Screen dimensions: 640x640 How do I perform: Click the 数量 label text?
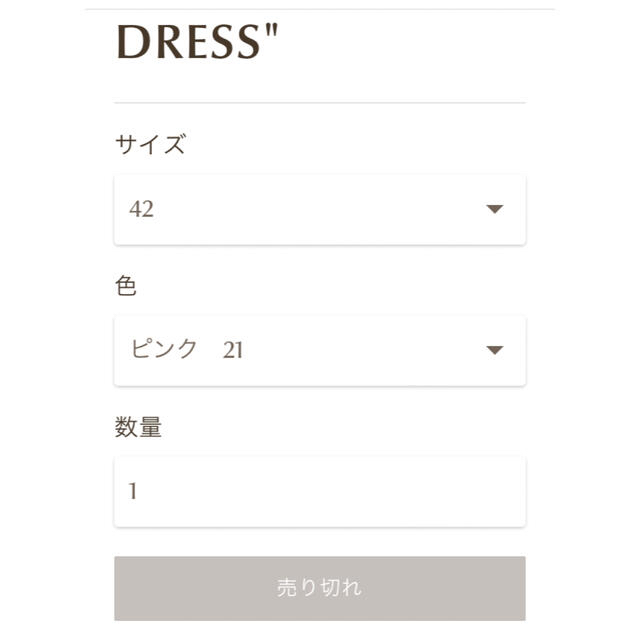138,427
